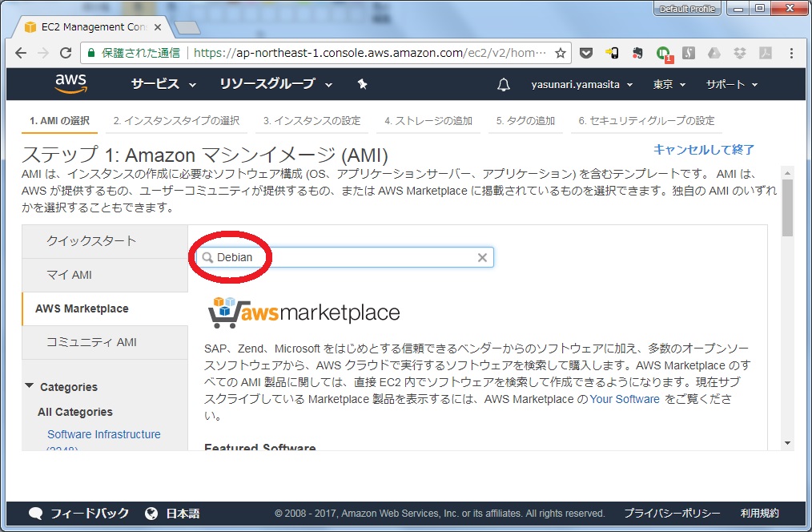Click the green padlock secure icon
This screenshot has width=812, height=532.
click(x=91, y=53)
